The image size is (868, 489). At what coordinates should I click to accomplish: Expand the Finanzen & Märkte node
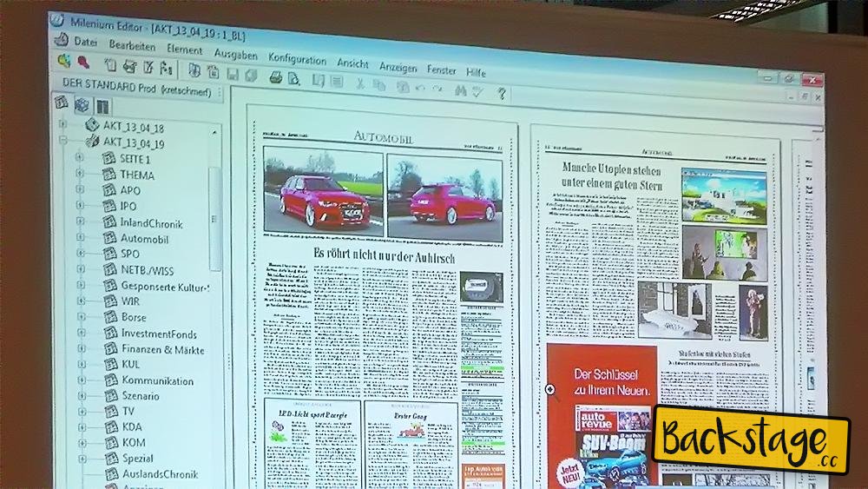82,348
